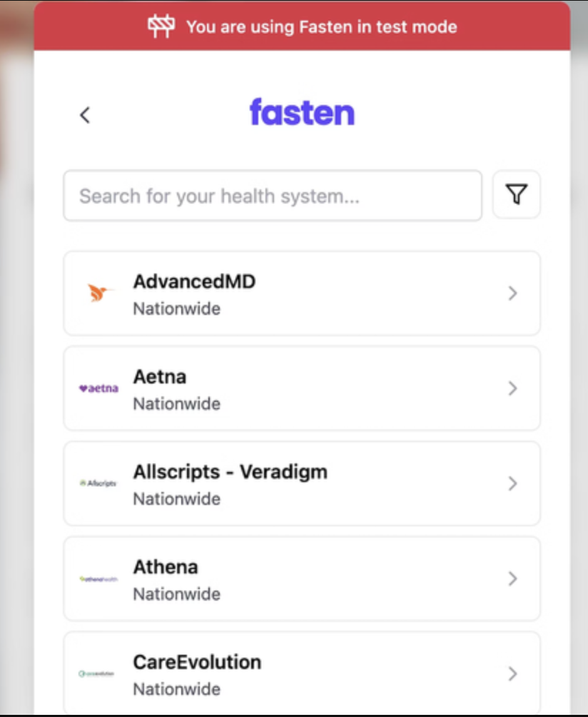This screenshot has height=717, width=588.
Task: Click the back arrow to go back
Action: tap(84, 114)
